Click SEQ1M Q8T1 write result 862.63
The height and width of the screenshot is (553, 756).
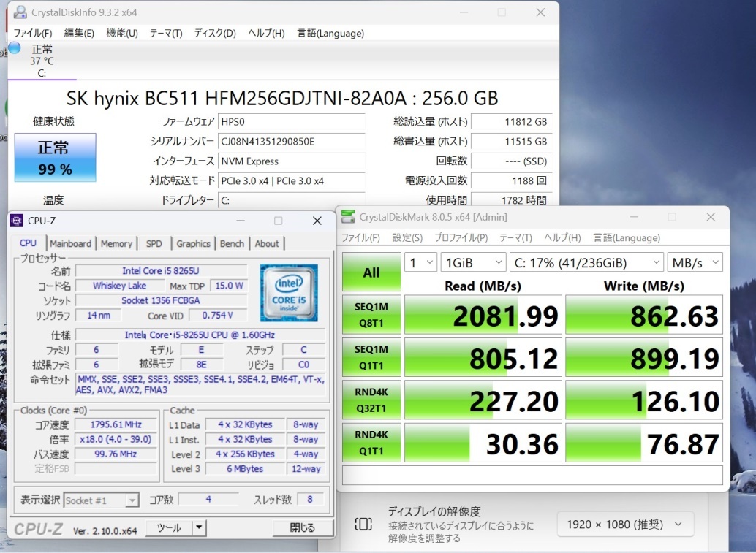644,315
